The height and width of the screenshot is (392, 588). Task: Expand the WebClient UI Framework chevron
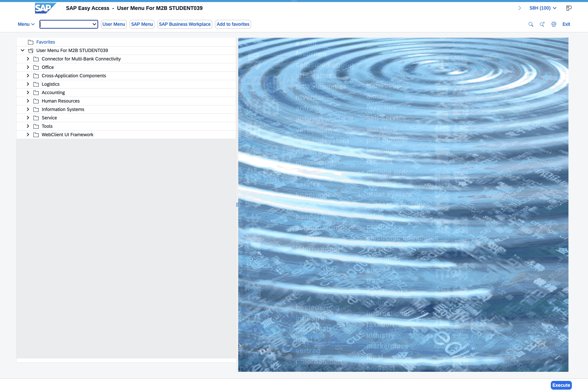pyautogui.click(x=28, y=135)
